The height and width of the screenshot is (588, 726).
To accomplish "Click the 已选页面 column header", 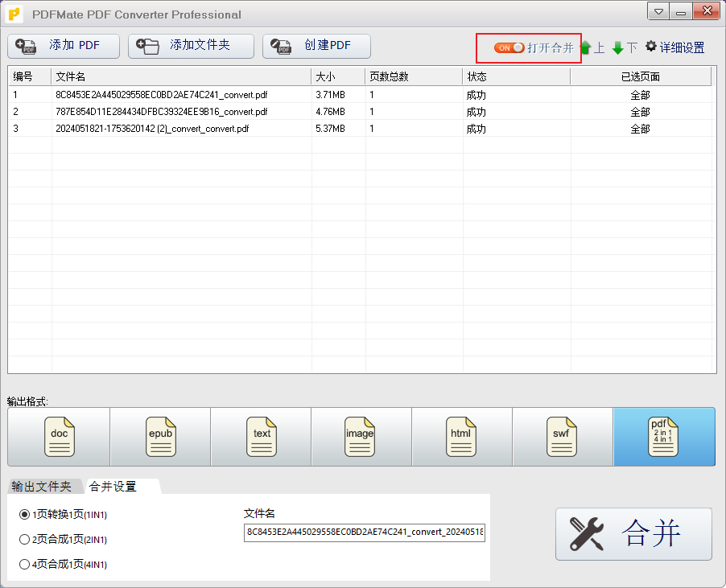I will click(x=641, y=76).
